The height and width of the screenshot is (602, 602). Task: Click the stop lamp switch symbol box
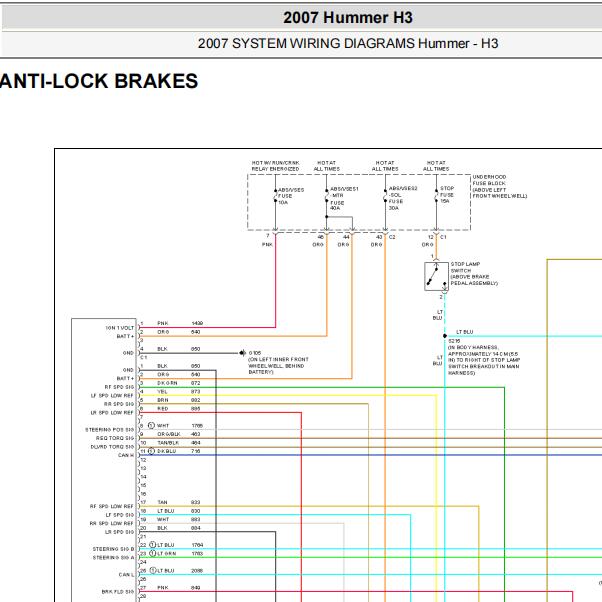436,276
